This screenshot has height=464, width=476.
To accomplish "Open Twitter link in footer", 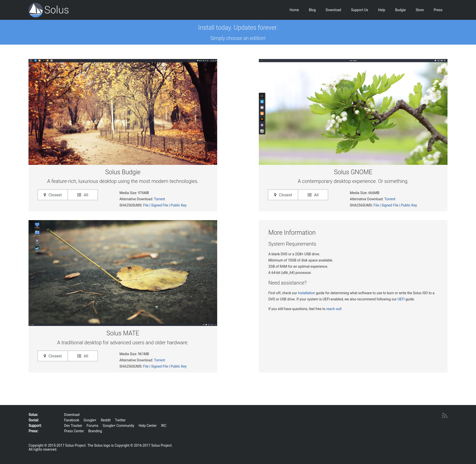I will [x=120, y=420].
